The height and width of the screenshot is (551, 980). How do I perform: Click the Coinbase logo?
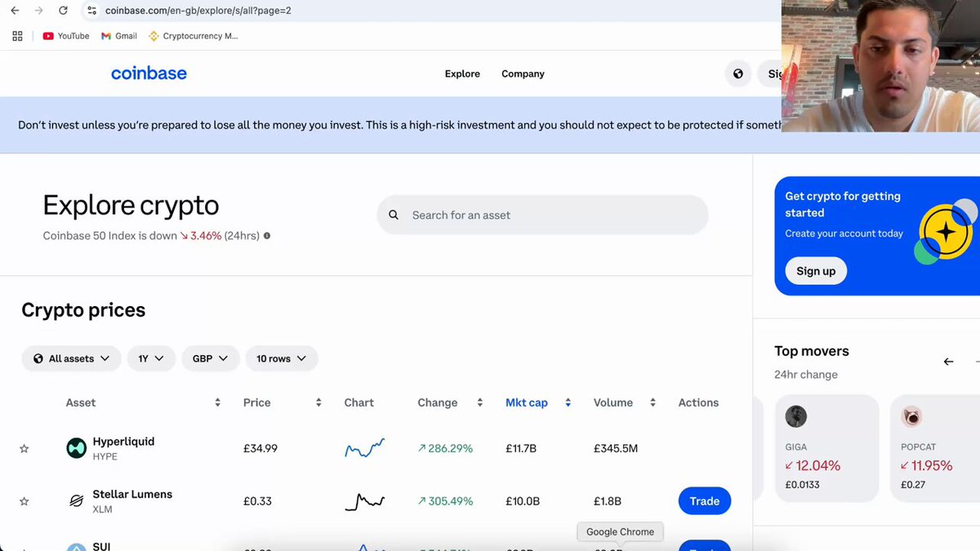pyautogui.click(x=149, y=73)
